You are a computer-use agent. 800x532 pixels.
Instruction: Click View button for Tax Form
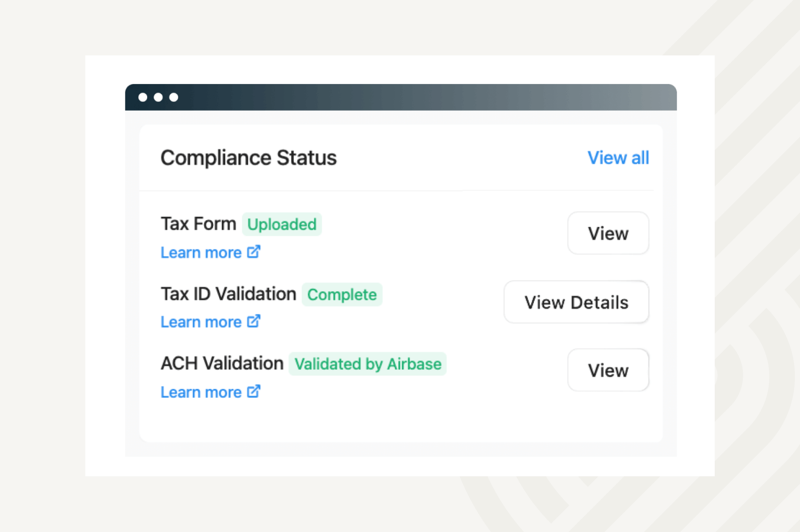[608, 233]
